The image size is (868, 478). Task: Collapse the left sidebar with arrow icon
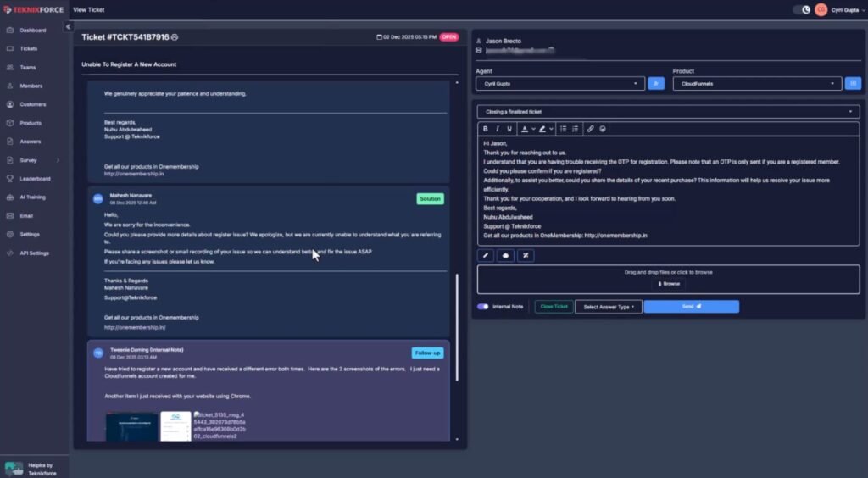pyautogui.click(x=69, y=27)
